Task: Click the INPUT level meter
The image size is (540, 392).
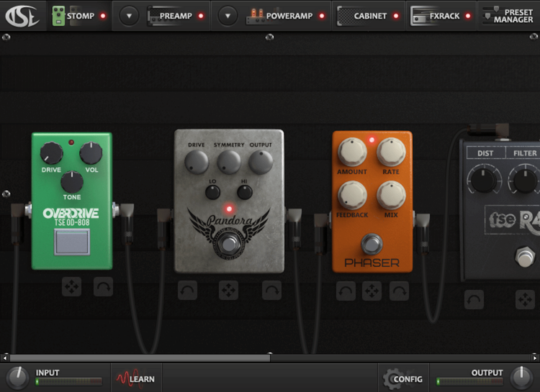Action: click(x=69, y=381)
